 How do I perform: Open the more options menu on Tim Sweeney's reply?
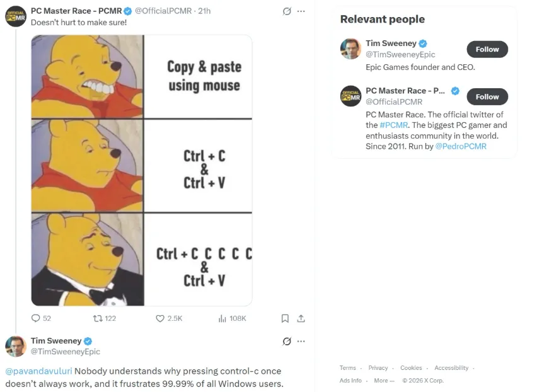(x=301, y=342)
